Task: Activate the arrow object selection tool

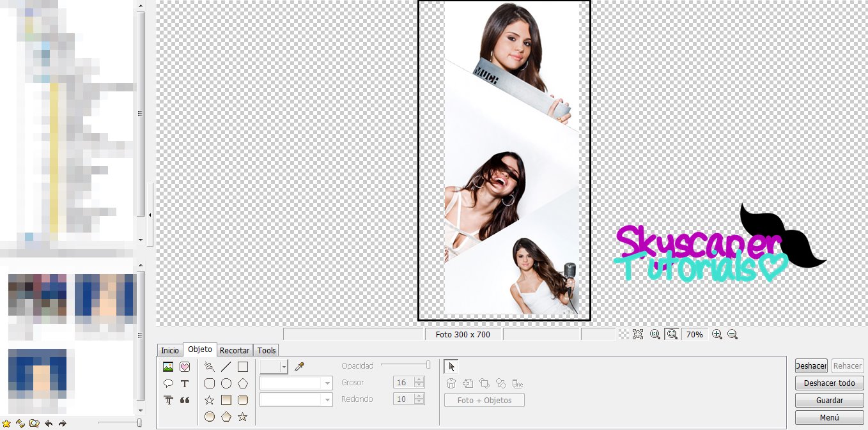Action: click(451, 367)
